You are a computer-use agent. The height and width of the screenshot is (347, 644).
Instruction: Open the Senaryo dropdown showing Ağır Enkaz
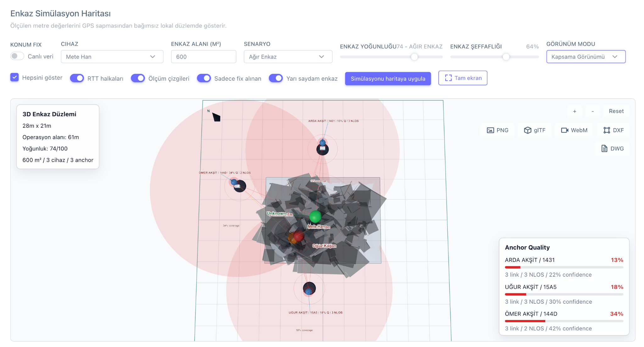pyautogui.click(x=288, y=57)
